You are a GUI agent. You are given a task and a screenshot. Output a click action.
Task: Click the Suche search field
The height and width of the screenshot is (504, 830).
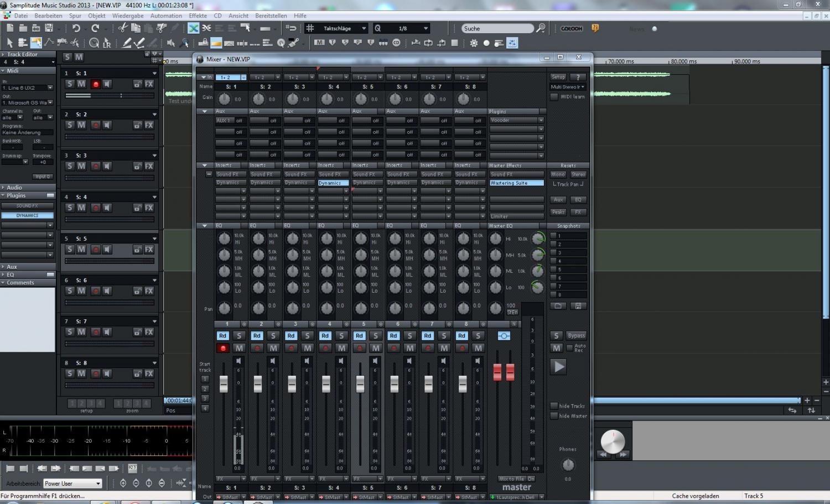click(x=497, y=28)
